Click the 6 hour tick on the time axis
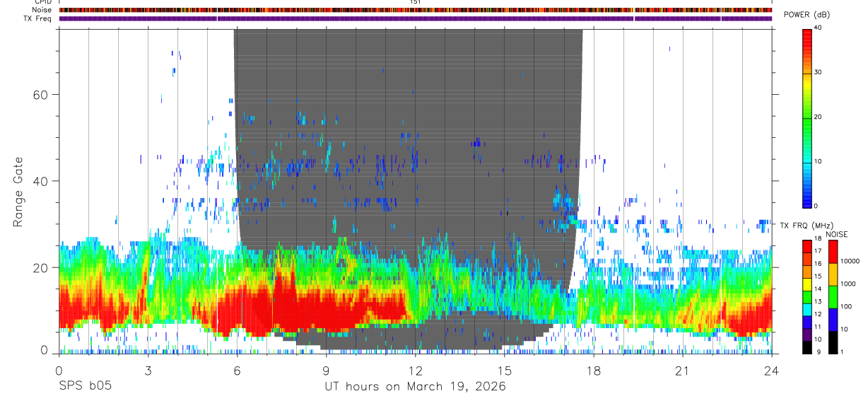The height and width of the screenshot is (401, 868). click(x=237, y=370)
